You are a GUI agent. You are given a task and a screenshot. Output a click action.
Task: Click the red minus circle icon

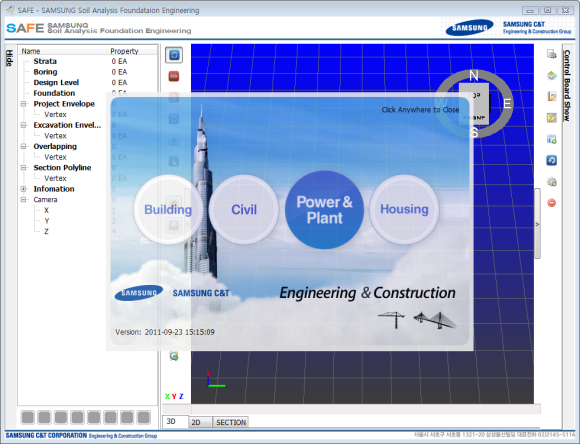click(552, 203)
